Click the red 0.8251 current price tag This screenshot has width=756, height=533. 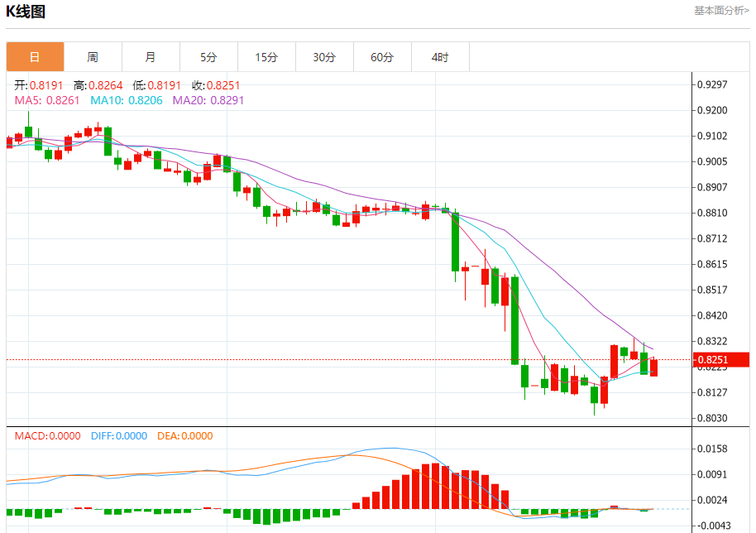click(x=720, y=360)
